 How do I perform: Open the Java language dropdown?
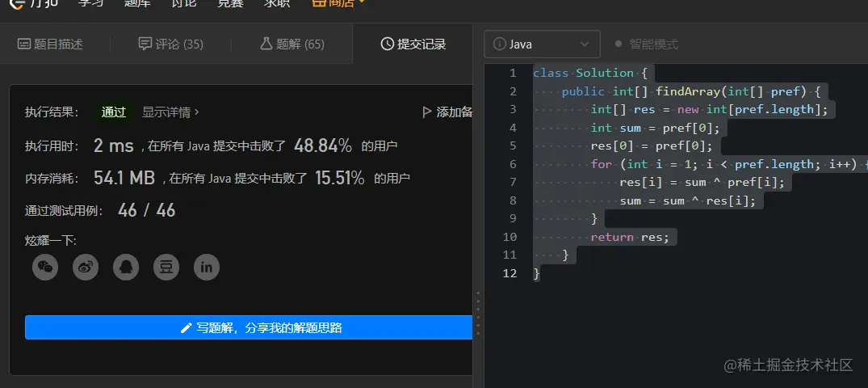click(542, 44)
